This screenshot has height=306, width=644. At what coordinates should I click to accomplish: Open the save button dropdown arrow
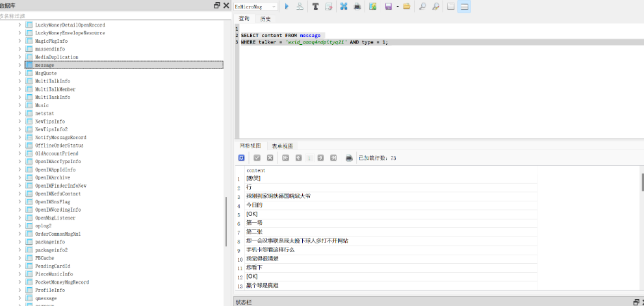pos(397,6)
